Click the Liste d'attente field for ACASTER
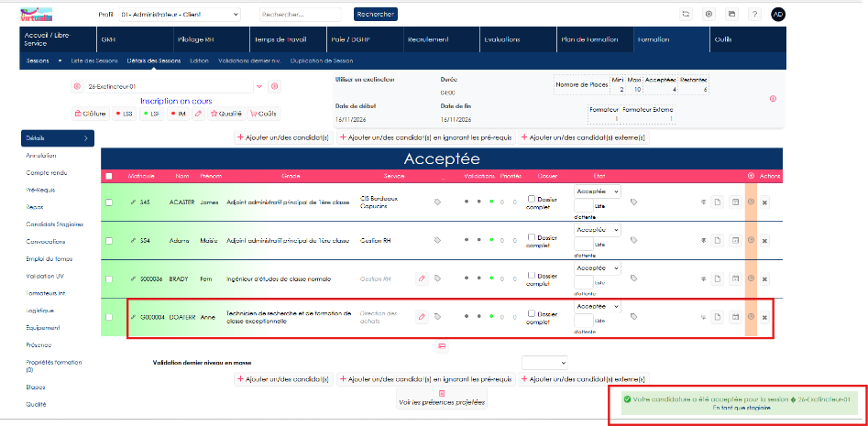868x426 pixels. 584,206
